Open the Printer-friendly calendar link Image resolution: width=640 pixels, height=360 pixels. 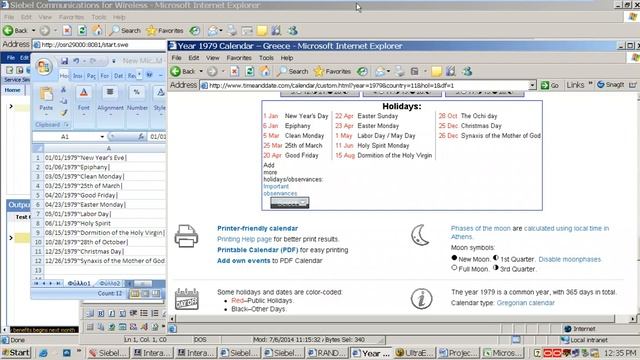tap(258, 228)
